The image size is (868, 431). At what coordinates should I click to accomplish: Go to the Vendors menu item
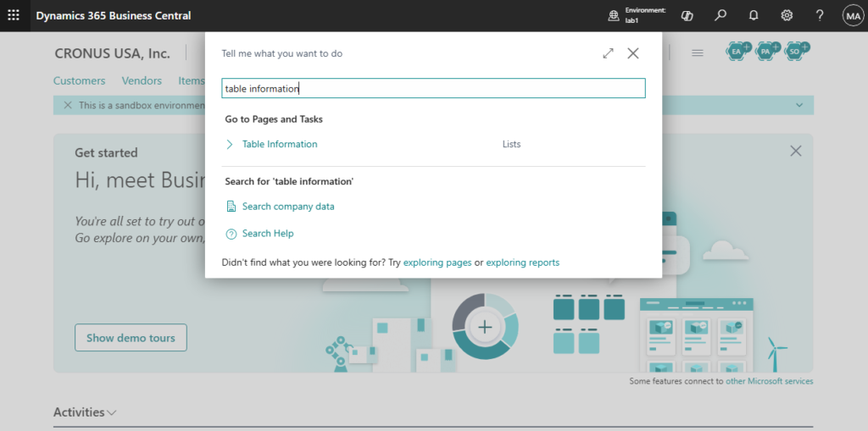(142, 80)
